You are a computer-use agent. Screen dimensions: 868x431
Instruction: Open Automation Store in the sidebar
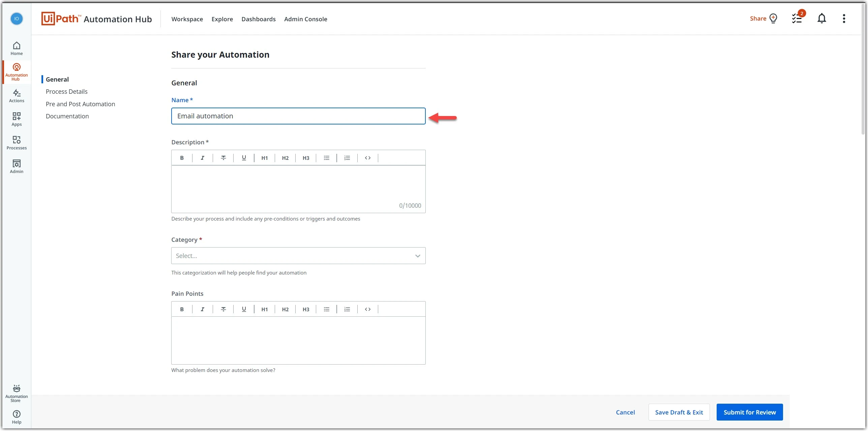pos(17,393)
